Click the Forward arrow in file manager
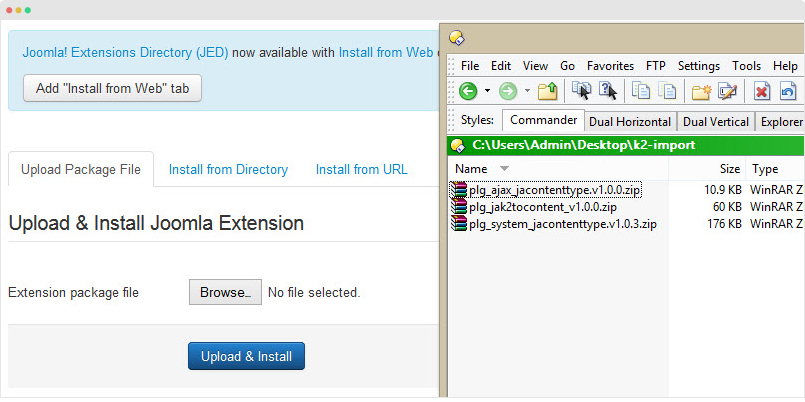Image resolution: width=805 pixels, height=402 pixels. click(508, 91)
